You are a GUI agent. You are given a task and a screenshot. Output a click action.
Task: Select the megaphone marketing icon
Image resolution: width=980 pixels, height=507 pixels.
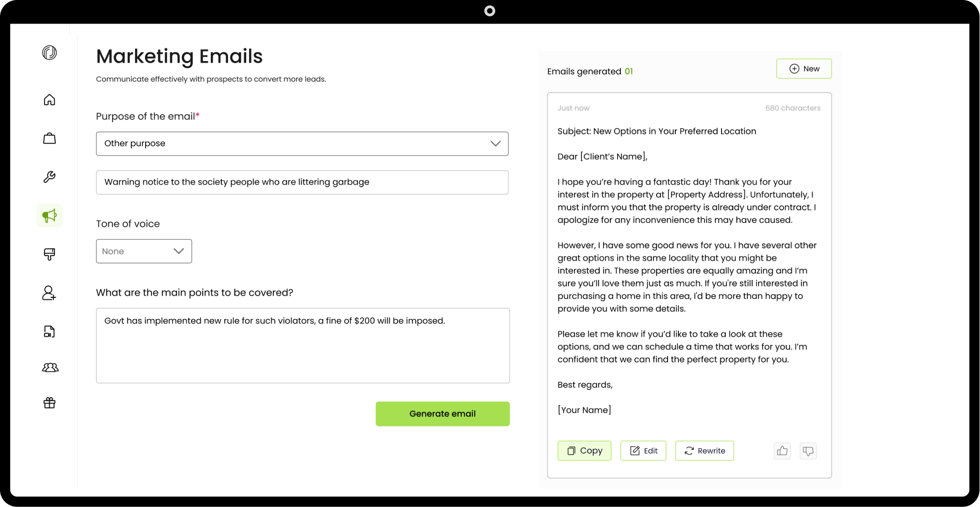pos(49,216)
